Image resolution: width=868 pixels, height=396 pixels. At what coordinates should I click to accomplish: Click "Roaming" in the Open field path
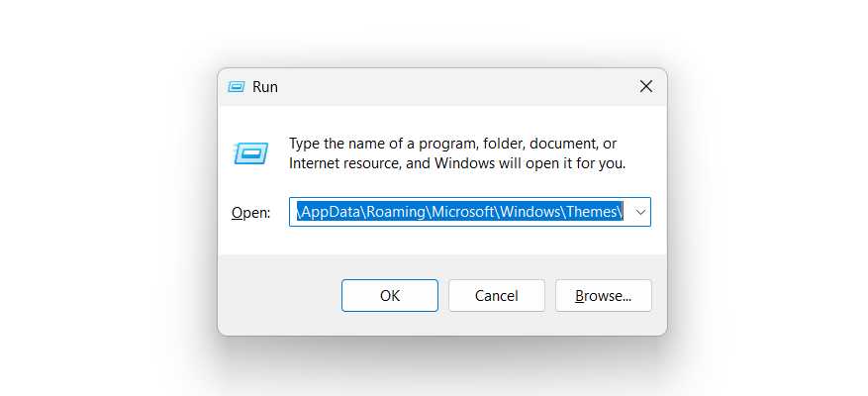[x=401, y=211]
